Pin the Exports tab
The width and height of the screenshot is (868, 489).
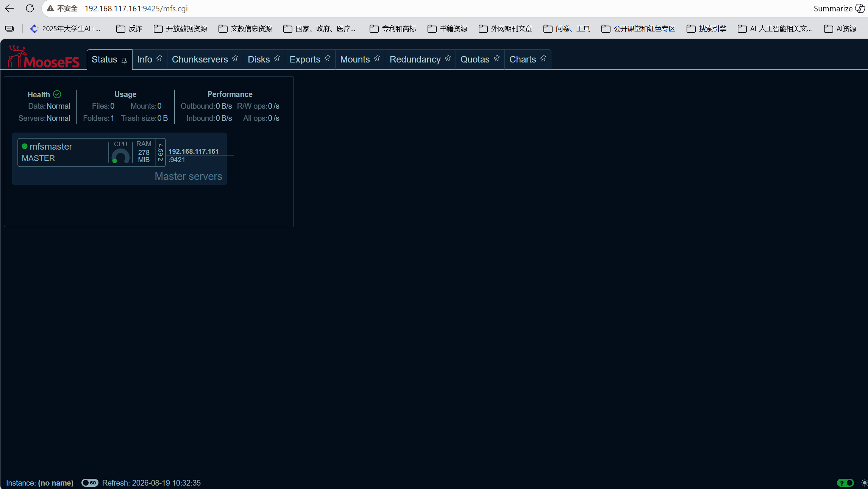click(327, 58)
